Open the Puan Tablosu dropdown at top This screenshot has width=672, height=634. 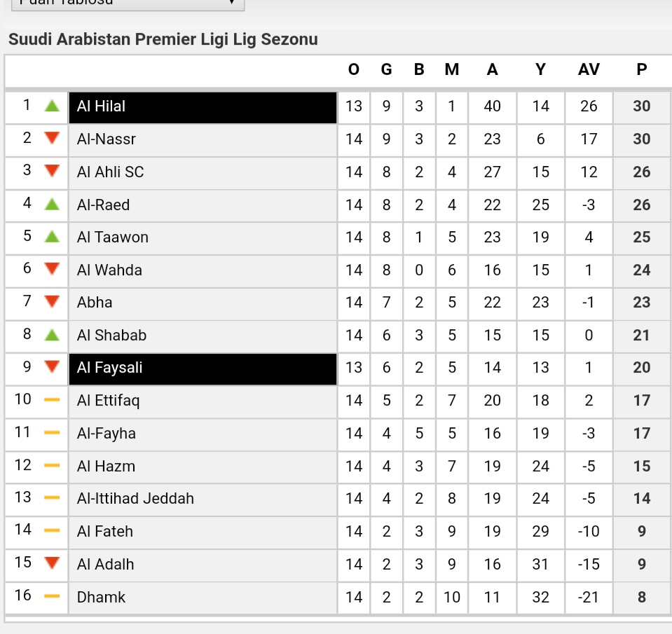[128, 4]
